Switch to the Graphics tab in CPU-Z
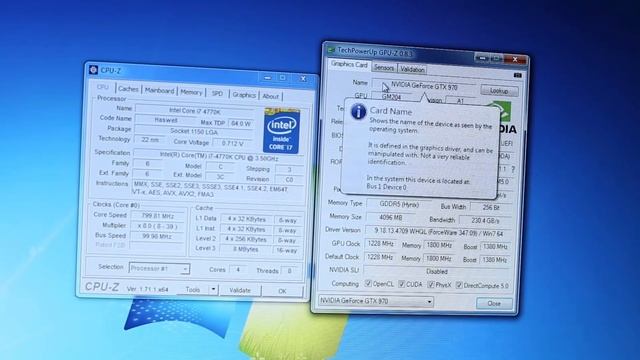Image resolution: width=640 pixels, height=360 pixels. click(x=244, y=95)
